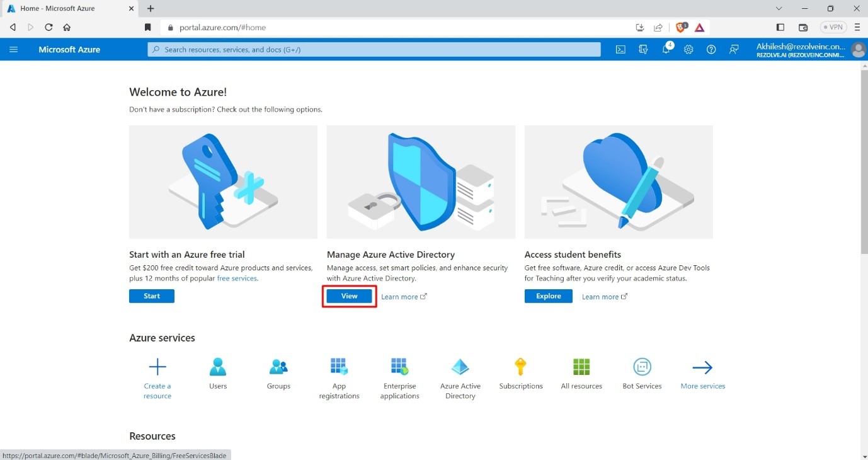Screen dimensions: 868x460
Task: Click the Welcome to Azure! heading
Action: [178, 92]
